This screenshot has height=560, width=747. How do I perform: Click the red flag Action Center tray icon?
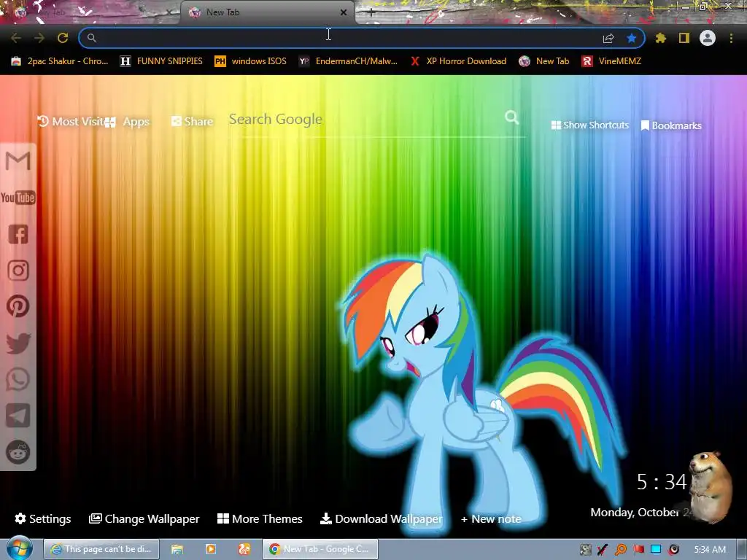pyautogui.click(x=638, y=550)
